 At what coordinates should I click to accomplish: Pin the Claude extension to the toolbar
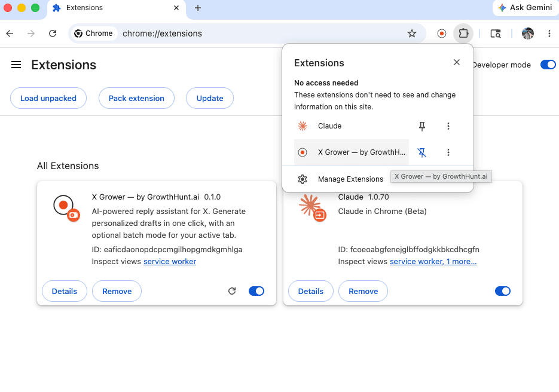(x=421, y=126)
